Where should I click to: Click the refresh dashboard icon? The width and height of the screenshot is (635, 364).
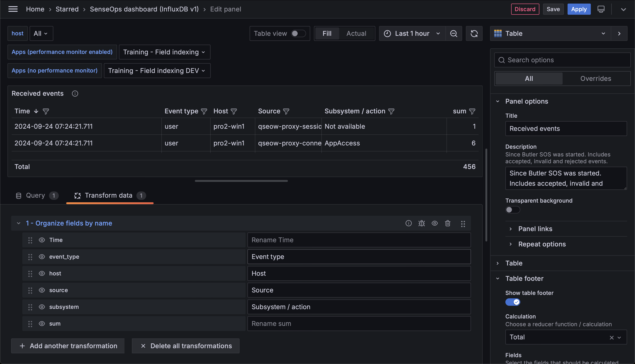tap(474, 33)
